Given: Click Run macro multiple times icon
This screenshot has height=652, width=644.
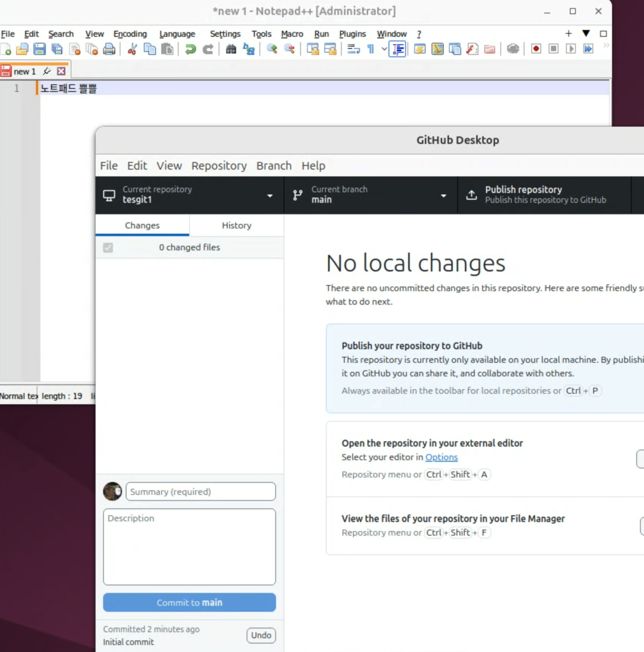Looking at the screenshot, I should pos(588,49).
